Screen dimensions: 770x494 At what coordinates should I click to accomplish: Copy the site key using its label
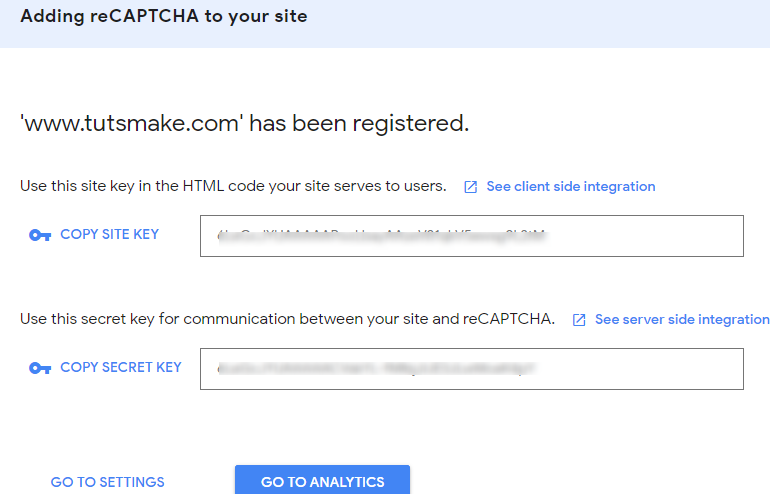tap(109, 235)
